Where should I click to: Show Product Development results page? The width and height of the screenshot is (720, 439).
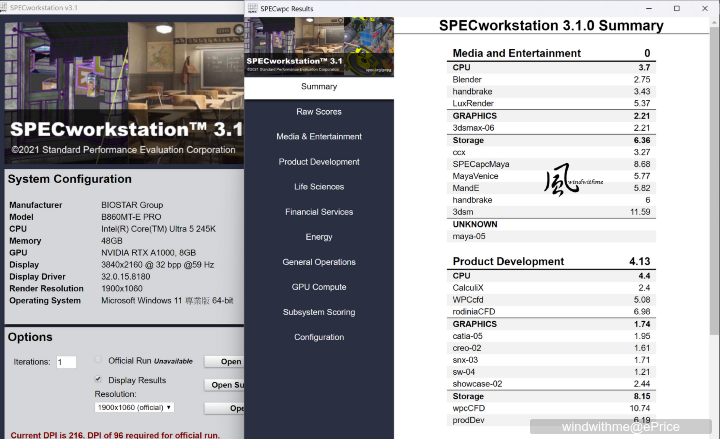click(319, 162)
